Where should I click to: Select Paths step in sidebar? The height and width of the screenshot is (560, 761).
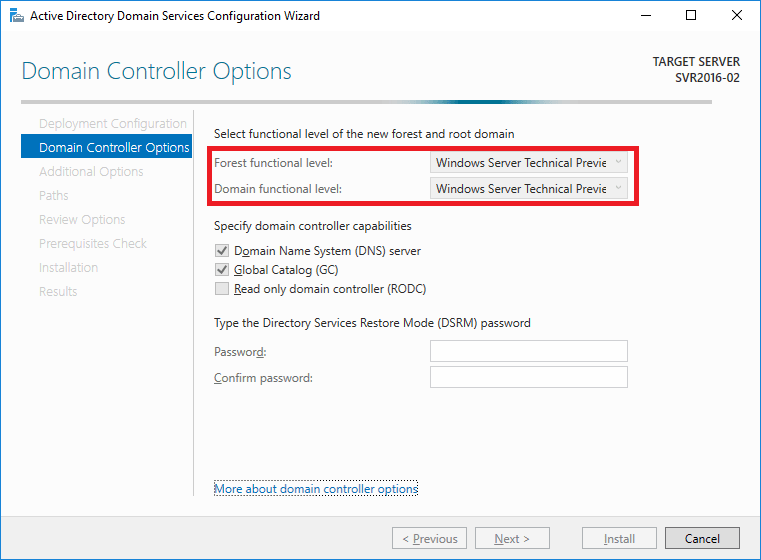click(x=53, y=196)
